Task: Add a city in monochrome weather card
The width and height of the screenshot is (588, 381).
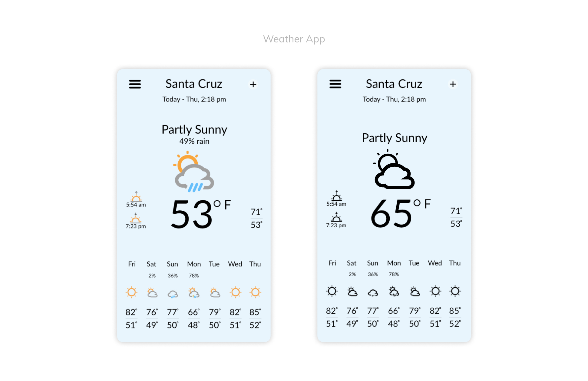Action: (453, 84)
